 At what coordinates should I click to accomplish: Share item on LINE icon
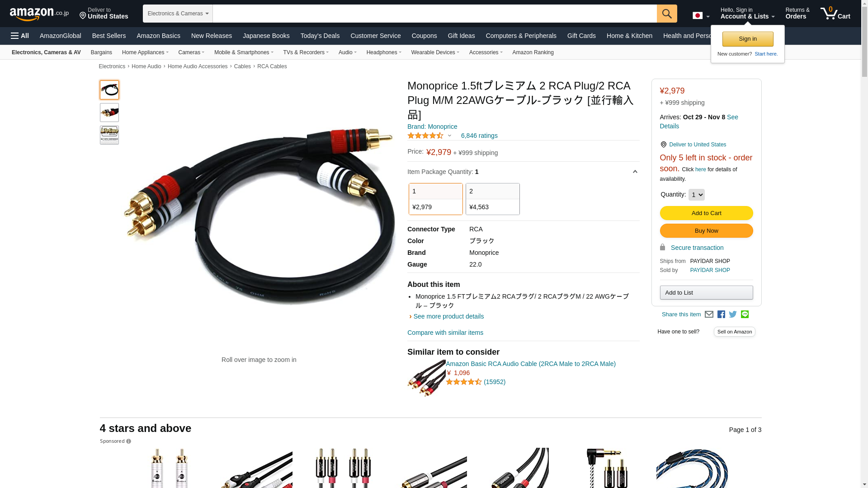click(745, 314)
